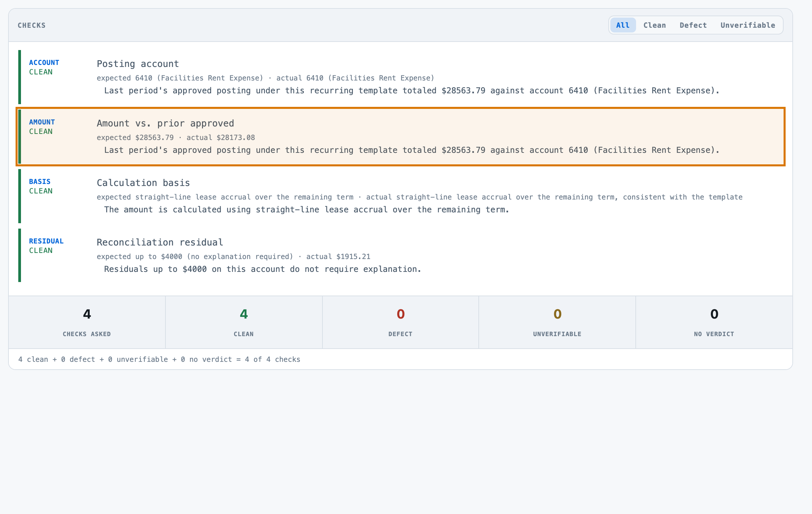Screen dimensions: 812x514
Task: Click the CHECKS panel heading
Action: coord(31,25)
